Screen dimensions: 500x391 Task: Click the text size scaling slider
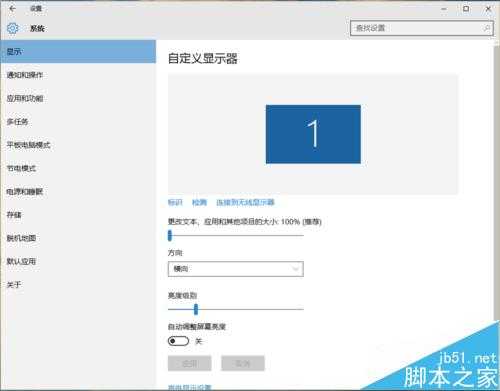coord(236,235)
